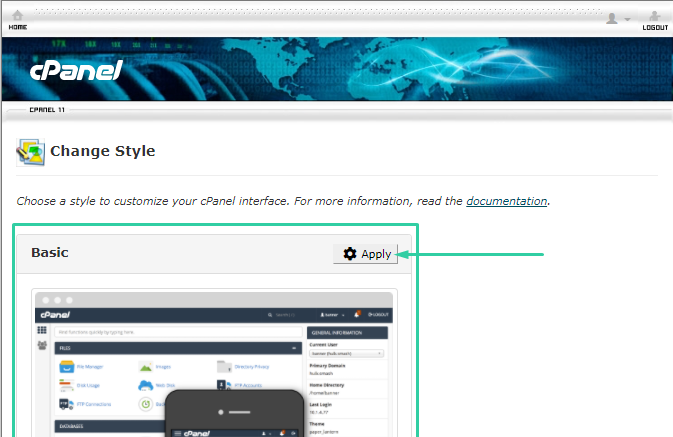Click the LOGOUT label
The image size is (673, 437).
655,27
